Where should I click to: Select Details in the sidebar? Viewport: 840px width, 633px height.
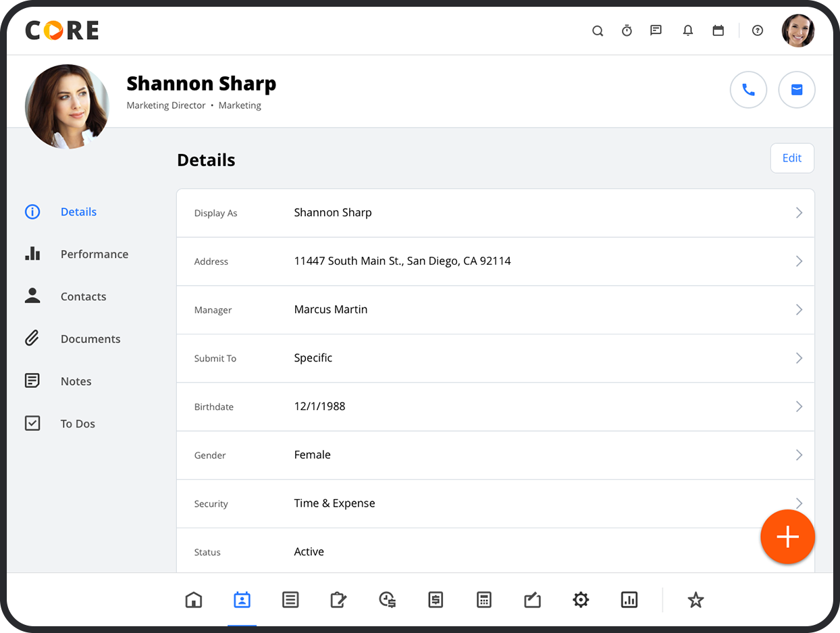click(78, 212)
